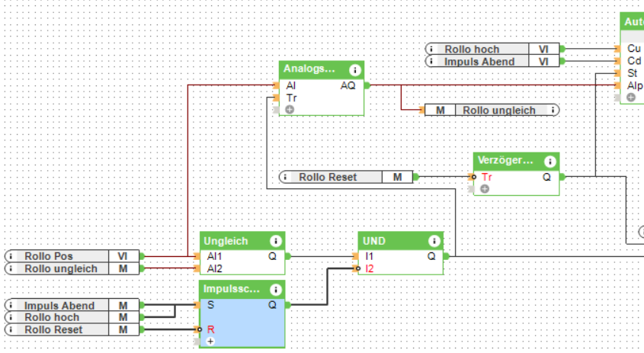The width and height of the screenshot is (644, 353).
Task: Select the top Rollo hoch VI label
Action: click(x=472, y=50)
